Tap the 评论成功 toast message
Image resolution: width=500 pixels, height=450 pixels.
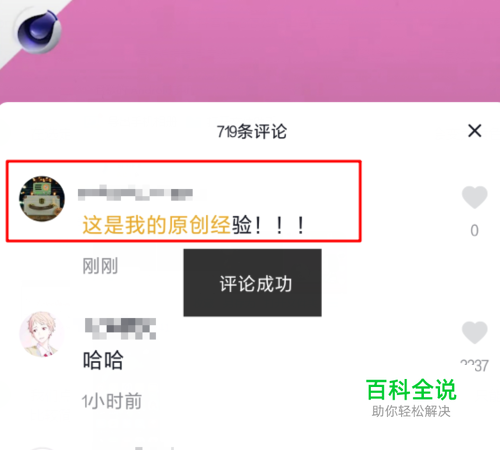coord(253,283)
